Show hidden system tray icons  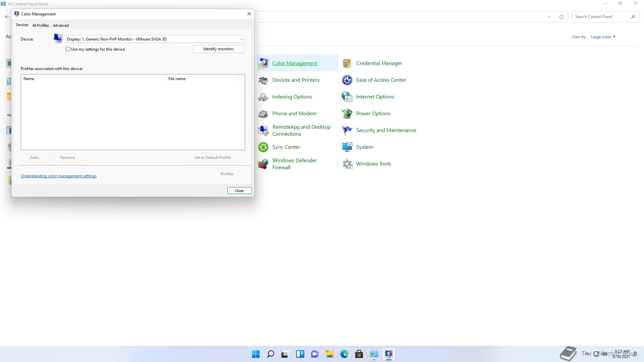point(586,354)
